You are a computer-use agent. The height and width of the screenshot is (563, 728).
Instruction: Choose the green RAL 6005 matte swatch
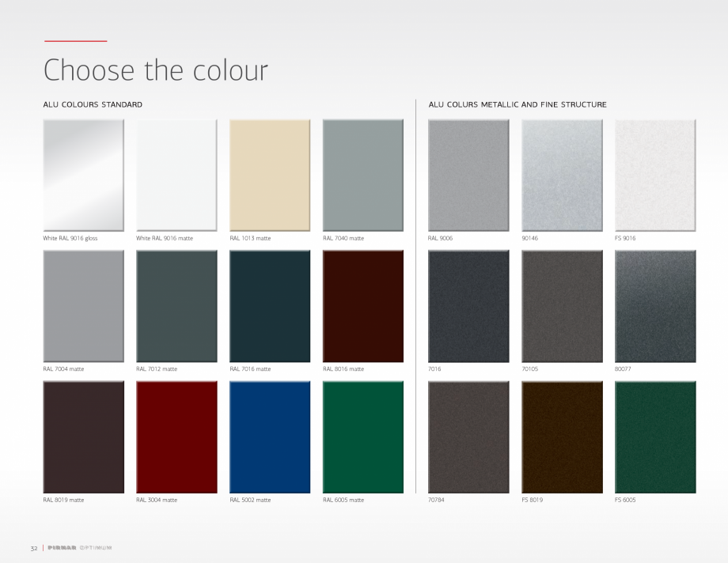pos(363,436)
